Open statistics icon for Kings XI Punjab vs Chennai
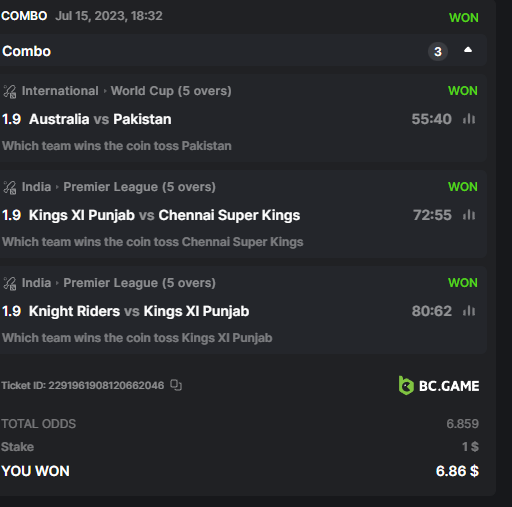Image resolution: width=512 pixels, height=507 pixels. tap(469, 215)
